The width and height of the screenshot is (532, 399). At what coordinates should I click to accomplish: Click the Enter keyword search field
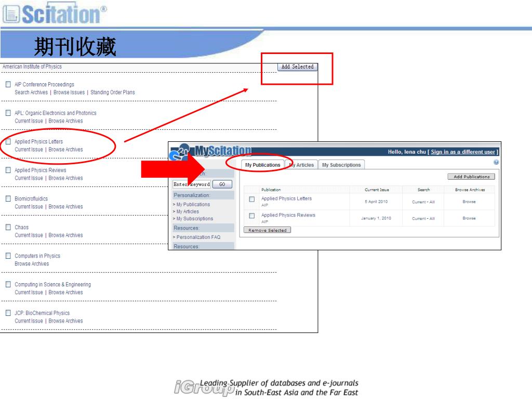[x=192, y=184]
